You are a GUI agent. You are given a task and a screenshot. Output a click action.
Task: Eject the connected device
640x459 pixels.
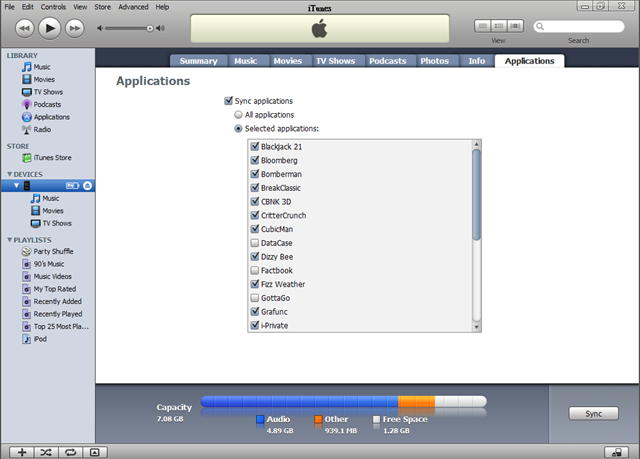point(87,186)
